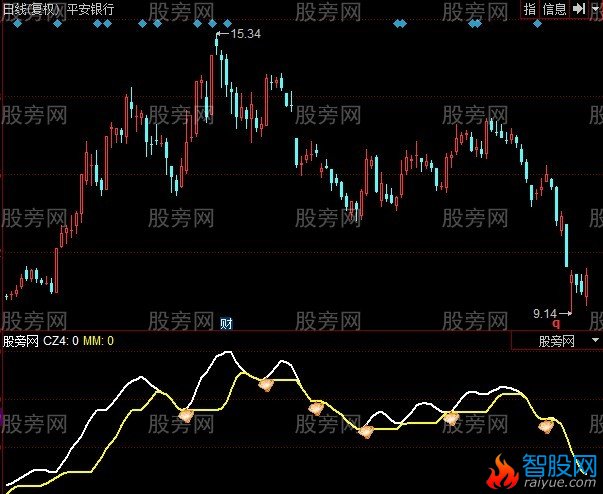Select the blue diamond marker beneath the 指 button
This screenshot has width=603, height=494.
click(537, 24)
